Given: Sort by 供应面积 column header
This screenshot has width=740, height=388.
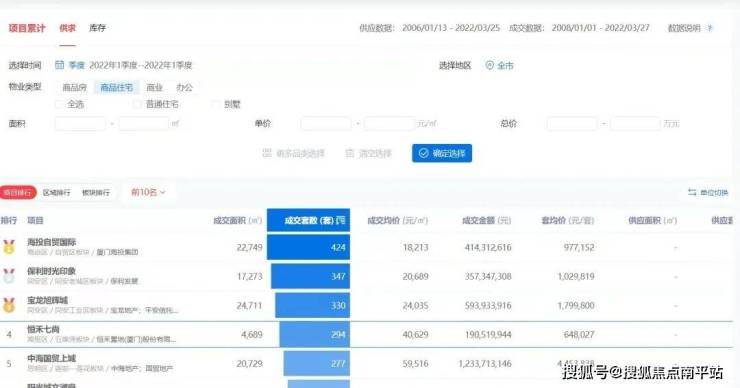Looking at the screenshot, I should coord(653,220).
